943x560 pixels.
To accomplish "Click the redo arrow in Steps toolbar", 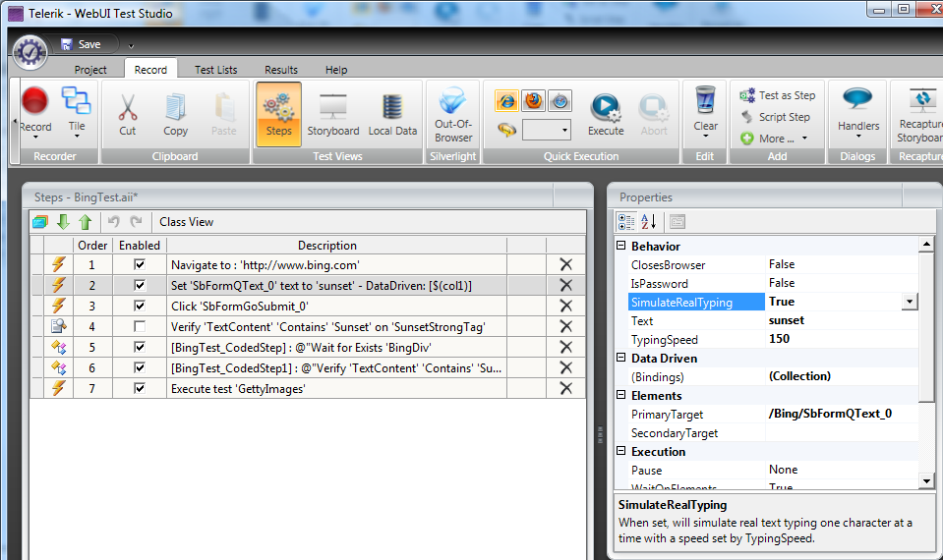I will [137, 222].
